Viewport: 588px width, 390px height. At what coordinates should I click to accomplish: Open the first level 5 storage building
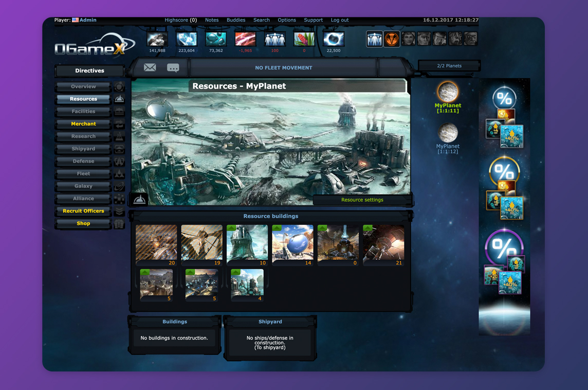156,285
